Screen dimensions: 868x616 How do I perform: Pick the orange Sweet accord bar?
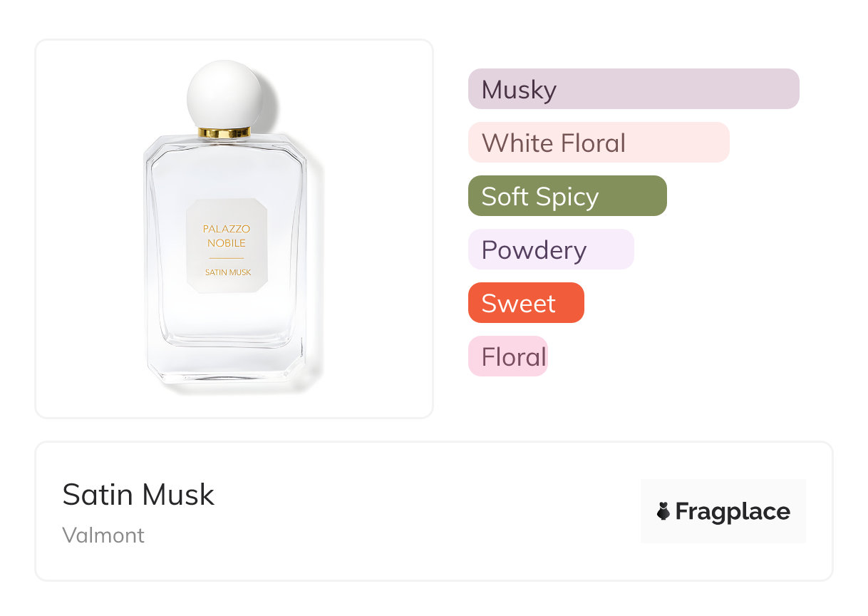tap(526, 303)
